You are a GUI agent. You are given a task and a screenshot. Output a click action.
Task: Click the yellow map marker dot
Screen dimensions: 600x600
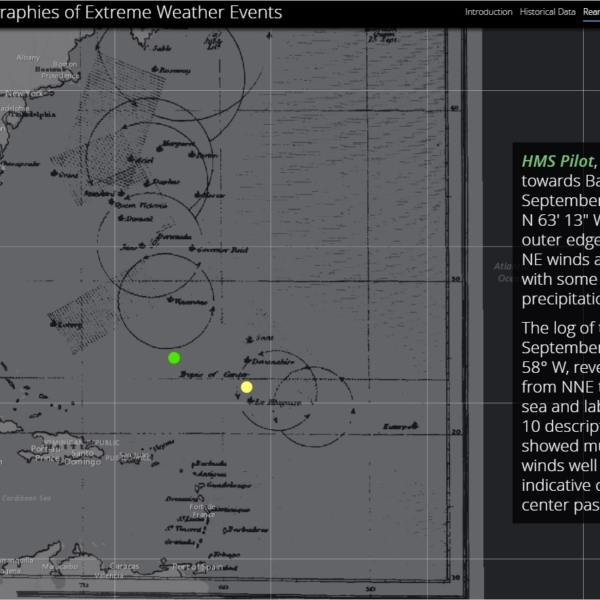(x=247, y=387)
